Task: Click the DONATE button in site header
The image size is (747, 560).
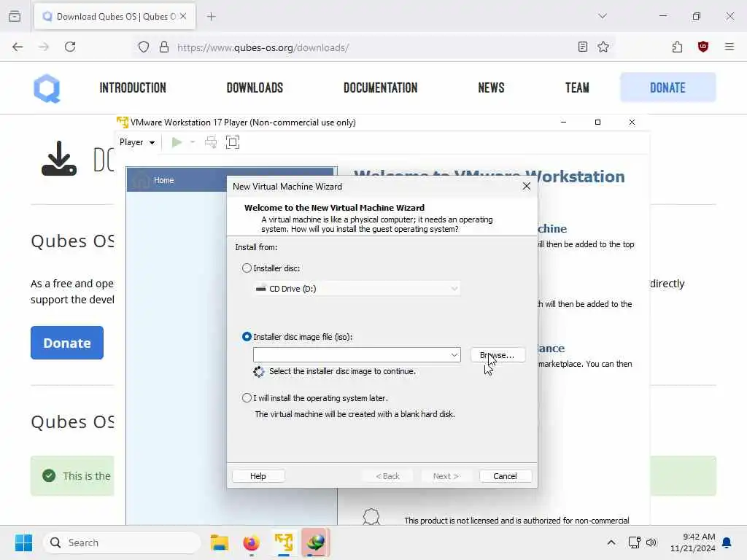Action: 668,87
